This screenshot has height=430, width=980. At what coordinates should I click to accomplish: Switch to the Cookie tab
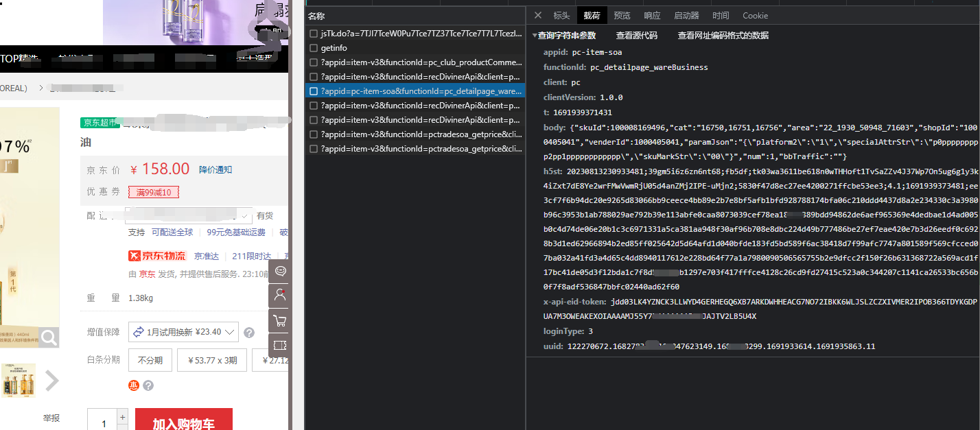755,15
